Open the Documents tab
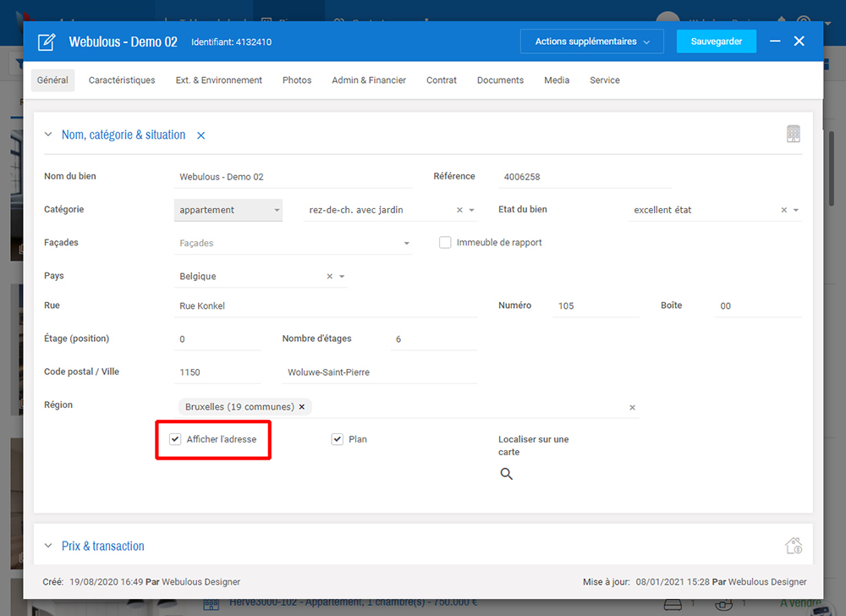Screen dimensions: 846x616 (x=500, y=80)
